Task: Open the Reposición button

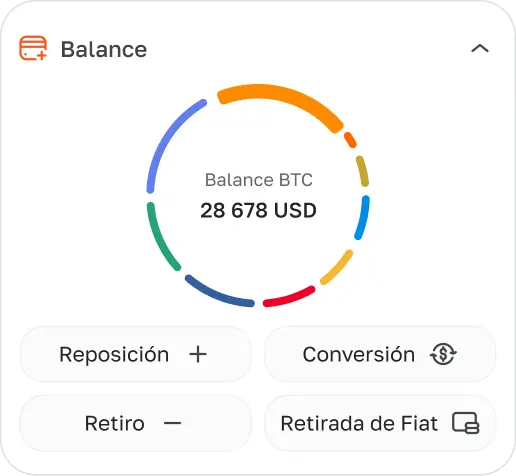Action: click(136, 354)
